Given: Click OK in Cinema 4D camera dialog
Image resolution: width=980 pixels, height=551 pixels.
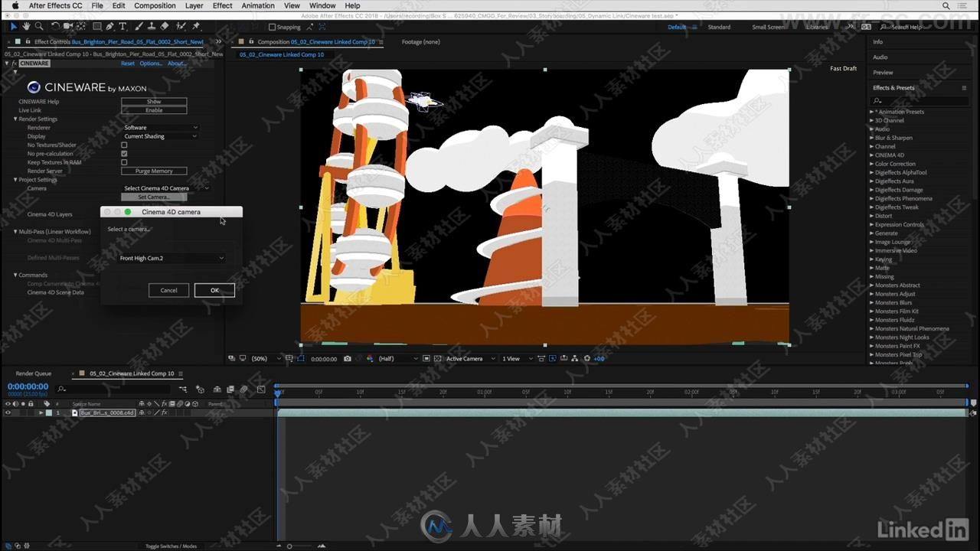Looking at the screenshot, I should pyautogui.click(x=214, y=290).
